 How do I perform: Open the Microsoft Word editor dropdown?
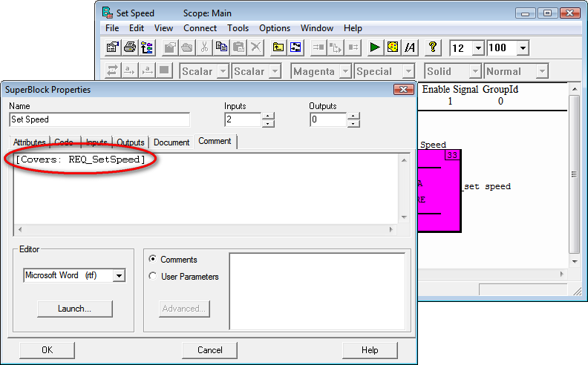[118, 275]
